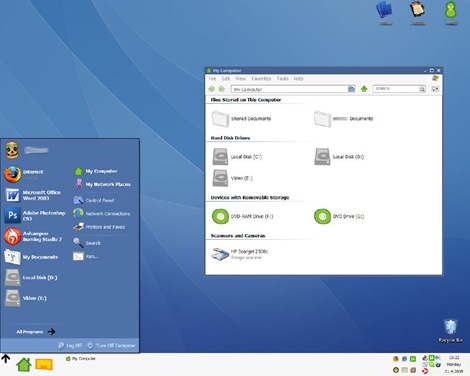Image resolution: width=470 pixels, height=376 pixels.
Task: Open Video (E:) from the start menu
Action: (26, 298)
